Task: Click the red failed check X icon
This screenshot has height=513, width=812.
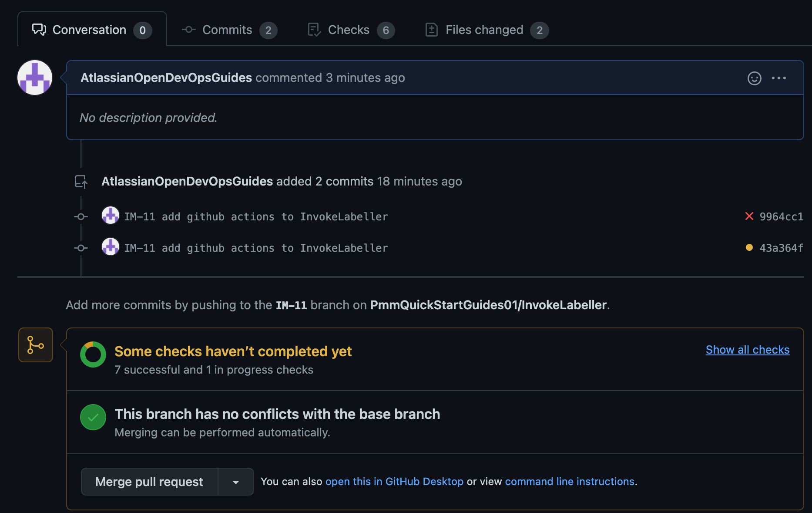Action: point(749,216)
